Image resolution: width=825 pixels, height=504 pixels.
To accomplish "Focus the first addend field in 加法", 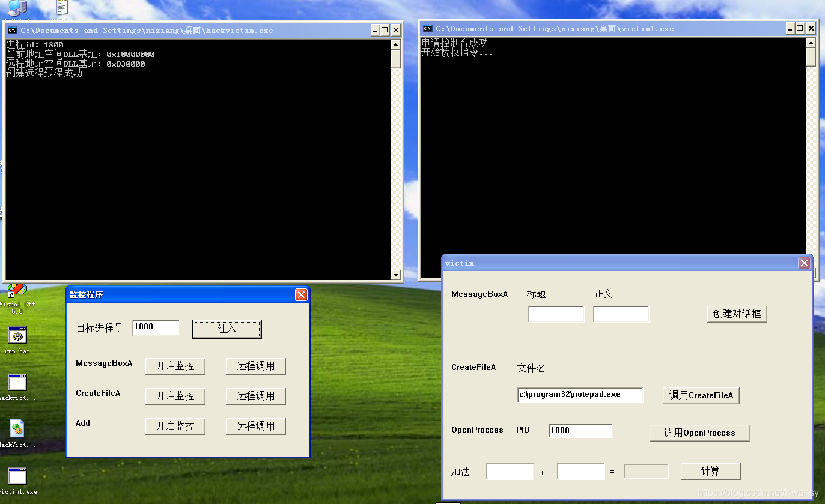I will click(x=510, y=472).
